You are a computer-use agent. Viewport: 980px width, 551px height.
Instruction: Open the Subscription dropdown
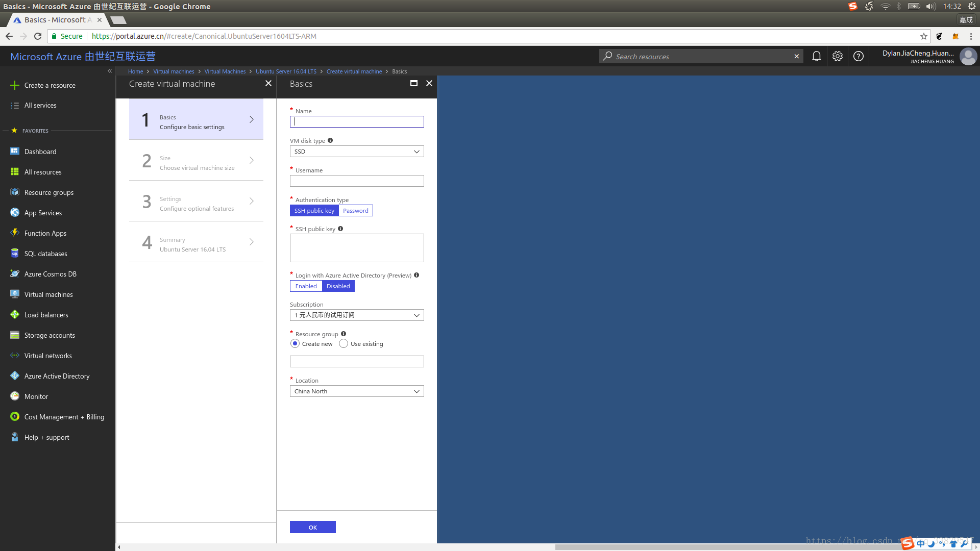(x=357, y=315)
